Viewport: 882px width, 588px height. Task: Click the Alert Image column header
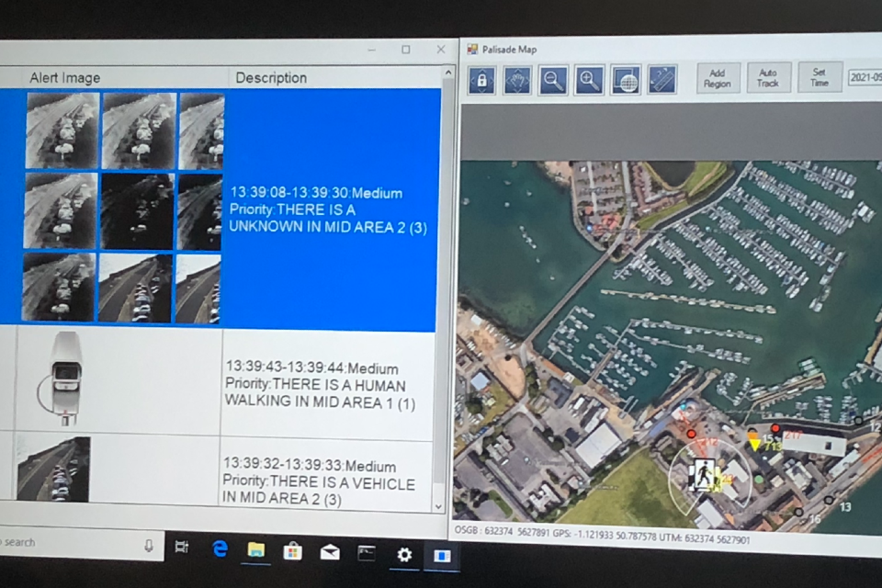pyautogui.click(x=65, y=78)
